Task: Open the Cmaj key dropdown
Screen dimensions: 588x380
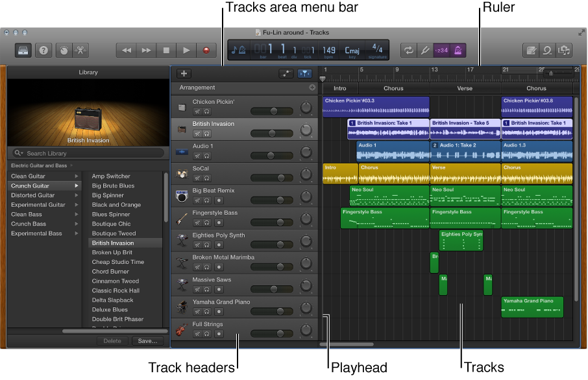Action: click(x=352, y=50)
